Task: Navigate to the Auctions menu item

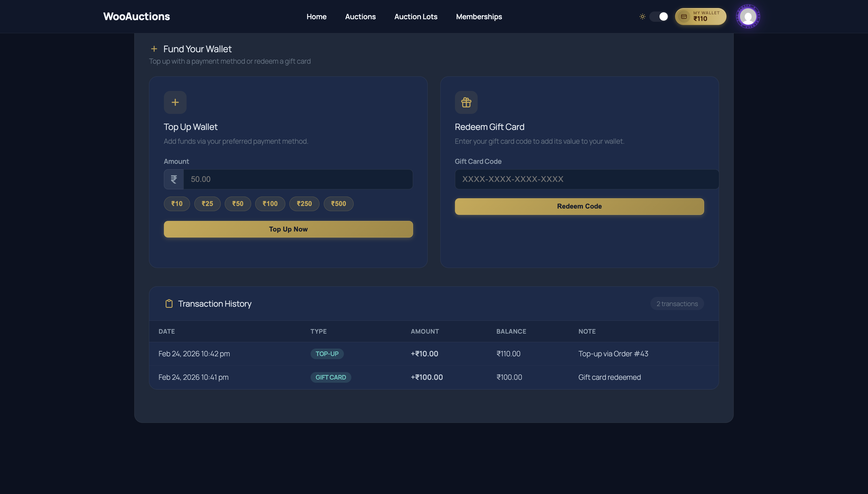Action: point(361,17)
